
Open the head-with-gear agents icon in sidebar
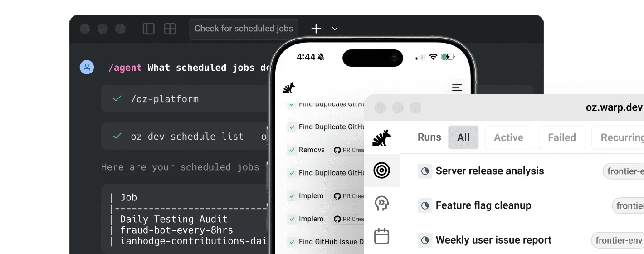381,203
